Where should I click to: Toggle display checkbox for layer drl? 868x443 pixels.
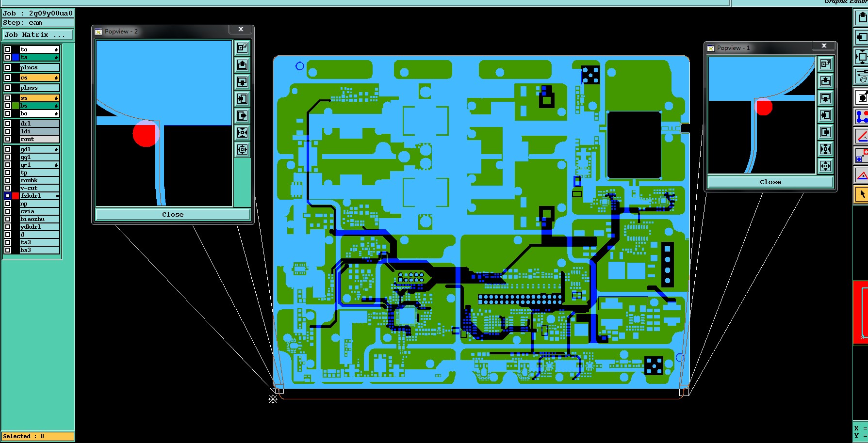click(x=8, y=124)
